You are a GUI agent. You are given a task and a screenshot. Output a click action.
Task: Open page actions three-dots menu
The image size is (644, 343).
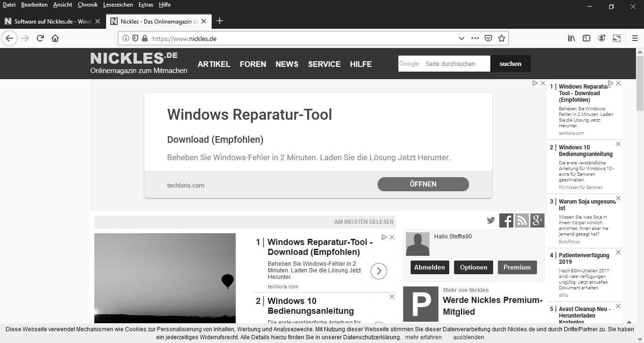(475, 38)
